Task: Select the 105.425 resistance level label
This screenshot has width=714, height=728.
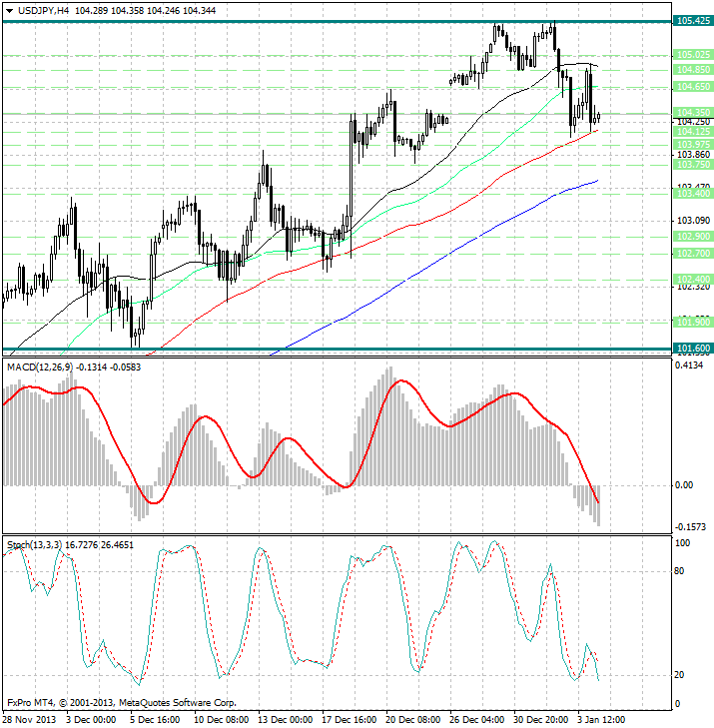Action: click(693, 21)
